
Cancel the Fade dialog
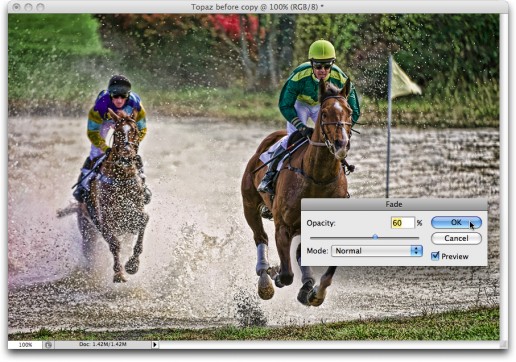456,238
